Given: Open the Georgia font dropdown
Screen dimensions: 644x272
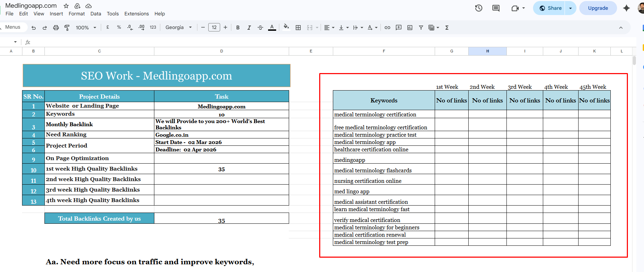Looking at the screenshot, I should tap(179, 27).
